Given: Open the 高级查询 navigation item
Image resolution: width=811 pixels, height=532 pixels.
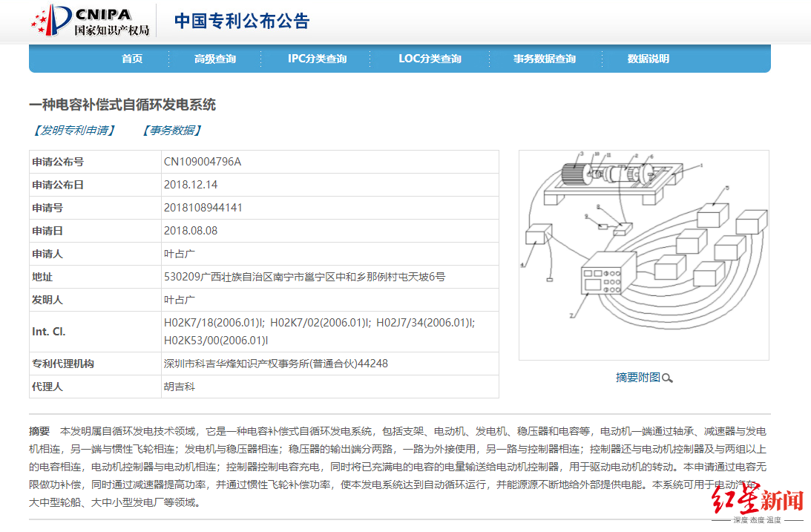Looking at the screenshot, I should click(215, 59).
